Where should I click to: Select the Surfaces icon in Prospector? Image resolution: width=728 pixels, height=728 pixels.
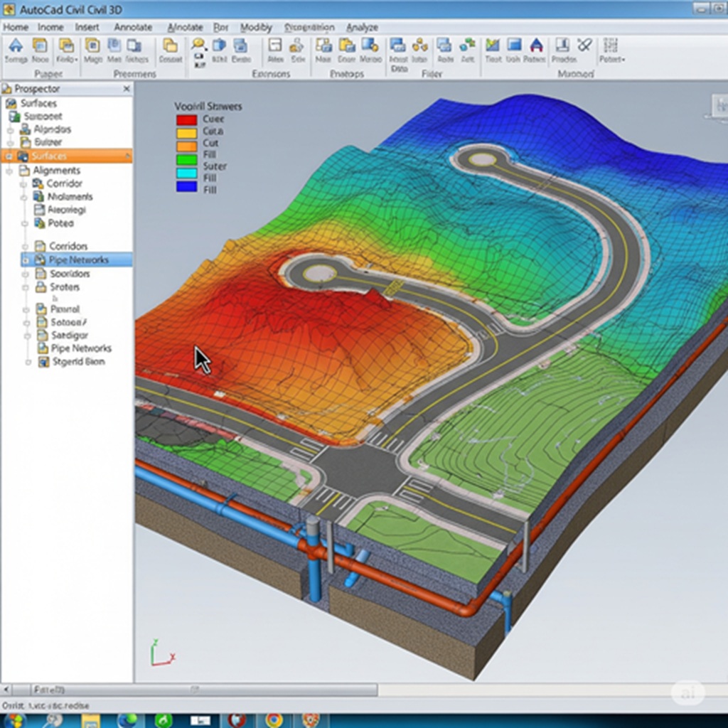[x=13, y=103]
